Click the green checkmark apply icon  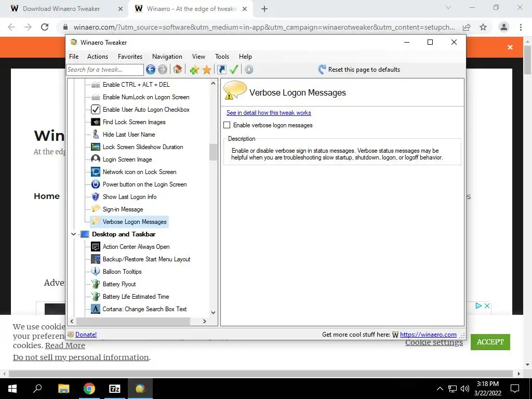[234, 70]
